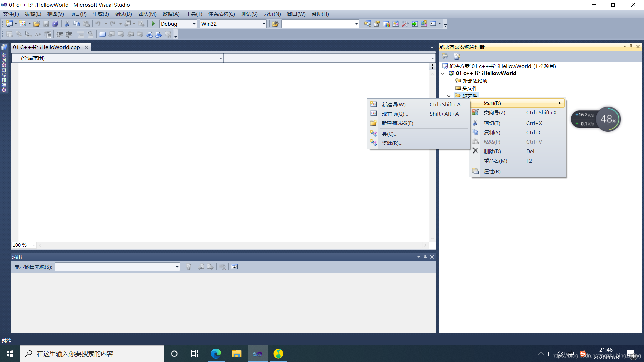644x362 pixels.
Task: Start debugging with the green play icon
Action: point(153,24)
